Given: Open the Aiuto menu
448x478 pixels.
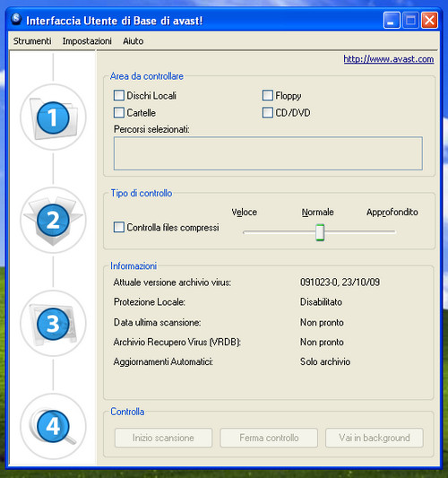Looking at the screenshot, I should (134, 41).
